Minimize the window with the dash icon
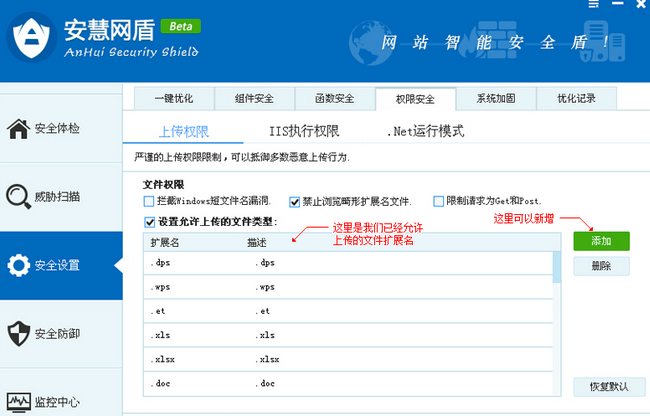Image resolution: width=650 pixels, height=416 pixels. click(618, 3)
